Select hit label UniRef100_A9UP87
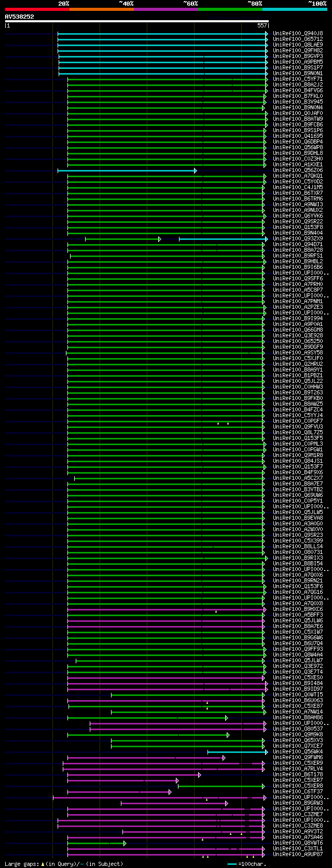 pos(298,854)
